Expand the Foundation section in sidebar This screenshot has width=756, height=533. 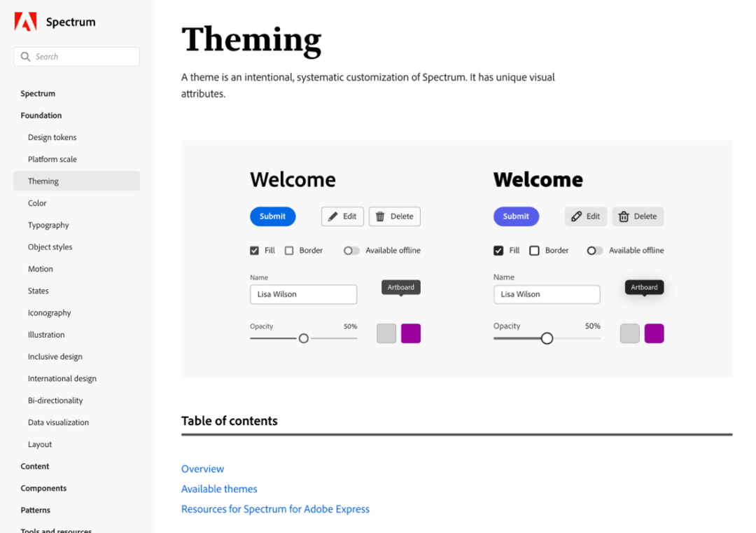tap(41, 116)
